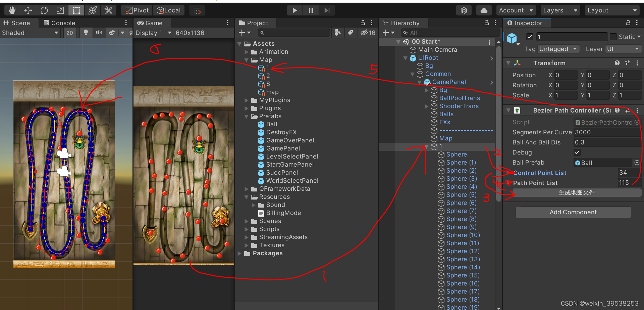Select Main Camera in Hierarchy
Viewport: 644px width, 310px height.
coord(434,50)
